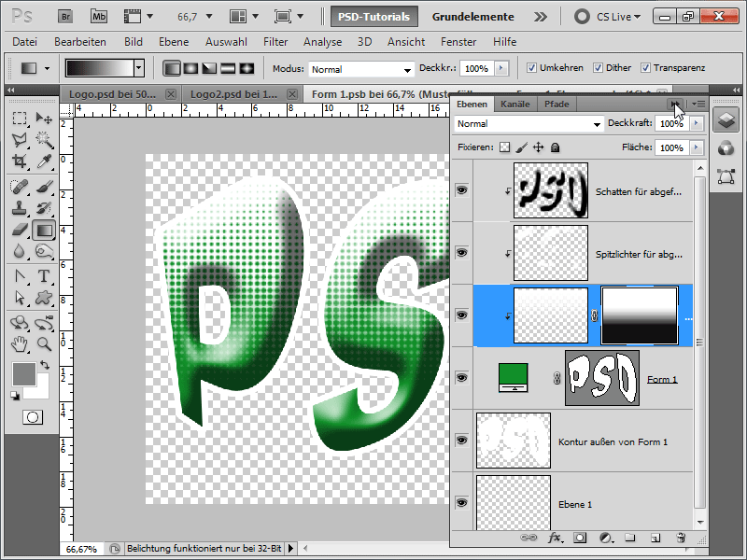
Task: Open Mini Bridge with the Mb icon
Action: pos(99,17)
